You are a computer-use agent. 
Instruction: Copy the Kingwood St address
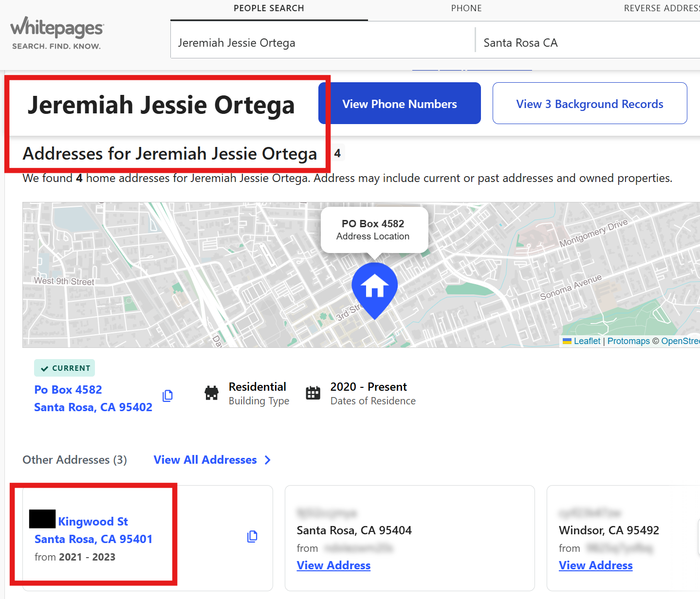pyautogui.click(x=252, y=536)
